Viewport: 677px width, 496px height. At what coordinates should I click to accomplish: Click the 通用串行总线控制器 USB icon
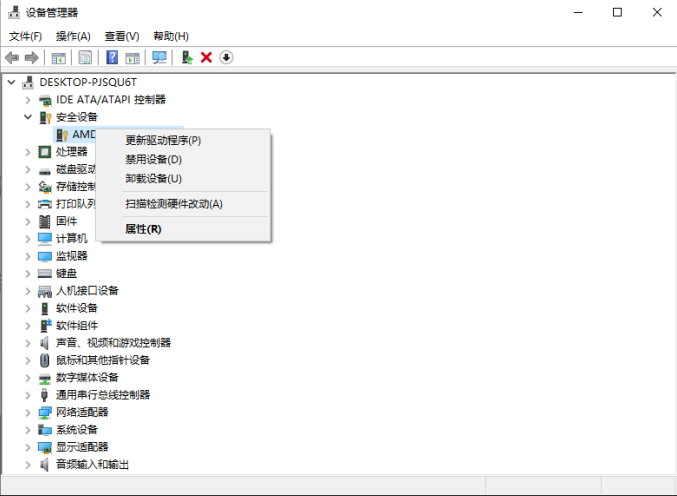44,395
